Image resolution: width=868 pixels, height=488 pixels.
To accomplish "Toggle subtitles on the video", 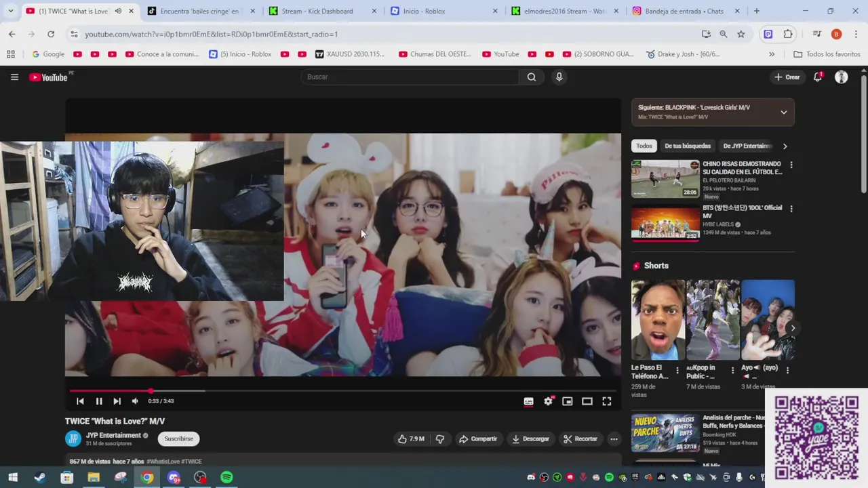I will (529, 401).
